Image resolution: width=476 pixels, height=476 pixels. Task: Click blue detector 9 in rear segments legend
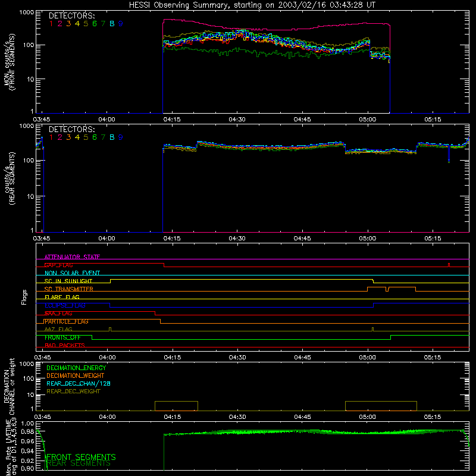pyautogui.click(x=121, y=137)
